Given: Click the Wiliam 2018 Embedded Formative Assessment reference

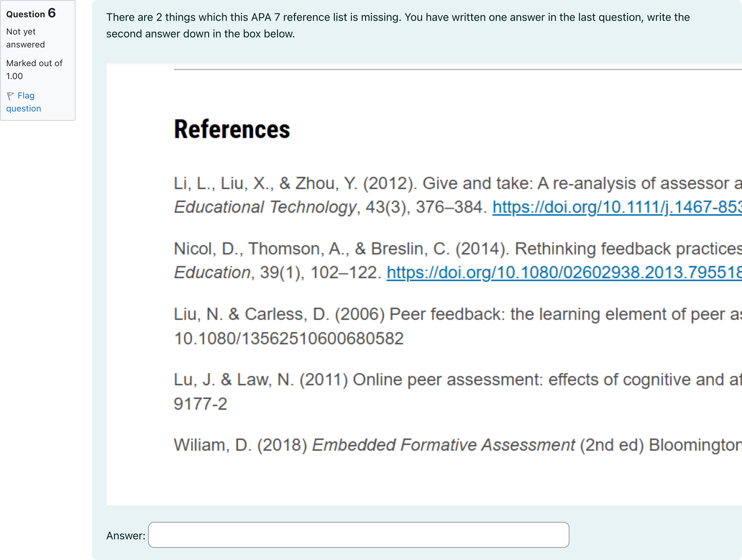Looking at the screenshot, I should tap(458, 445).
